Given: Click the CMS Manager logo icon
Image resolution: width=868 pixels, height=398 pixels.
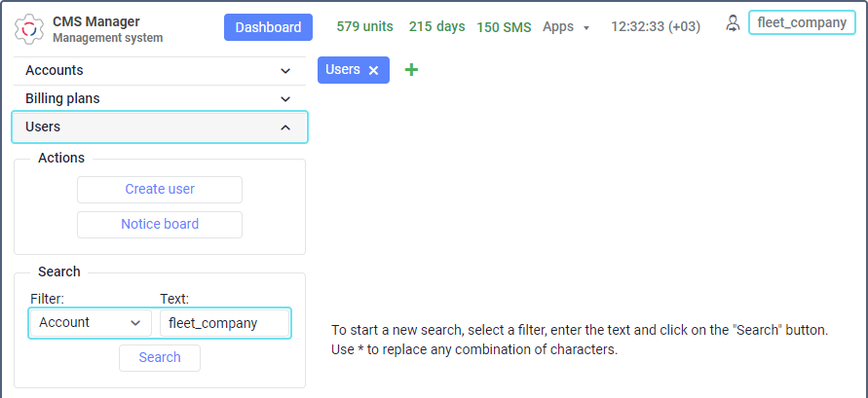Looking at the screenshot, I should [29, 28].
